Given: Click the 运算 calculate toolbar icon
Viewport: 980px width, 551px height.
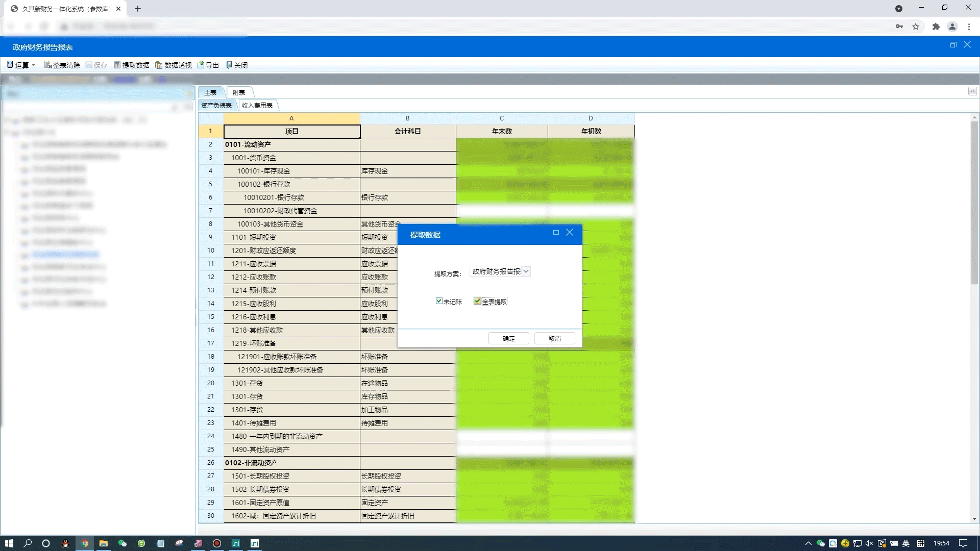Looking at the screenshot, I should click(x=10, y=65).
